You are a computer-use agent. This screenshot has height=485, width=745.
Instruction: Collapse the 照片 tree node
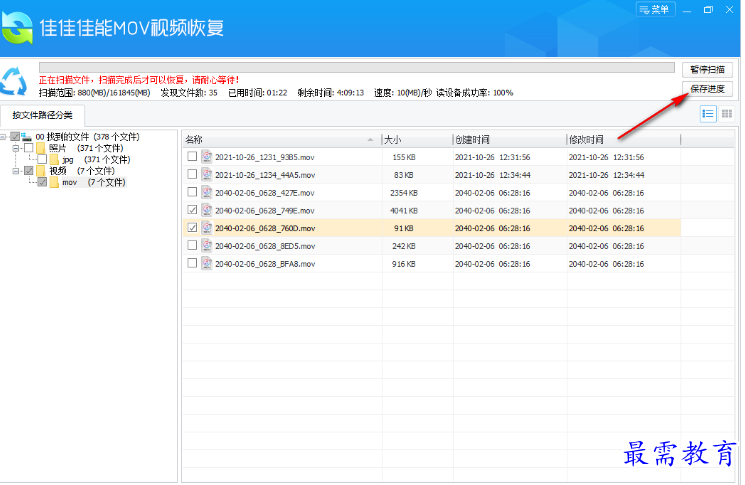16,148
